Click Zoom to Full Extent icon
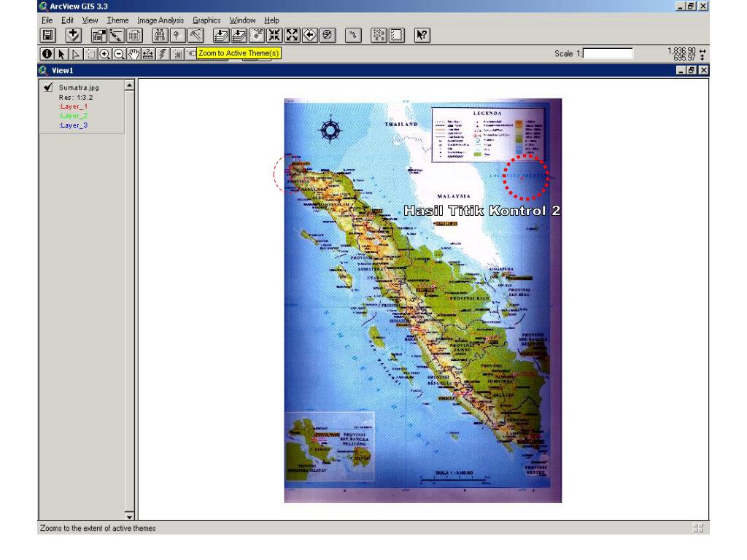 (x=221, y=35)
